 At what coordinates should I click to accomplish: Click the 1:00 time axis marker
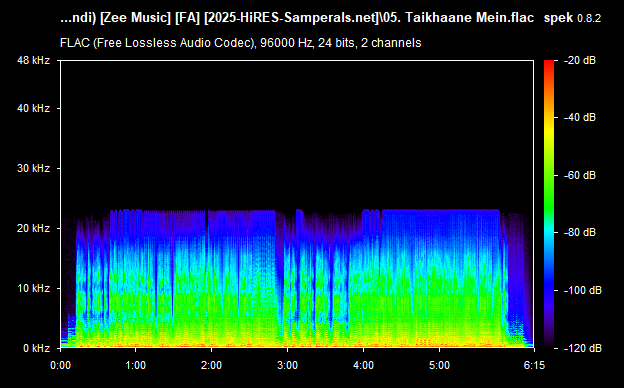136,365
